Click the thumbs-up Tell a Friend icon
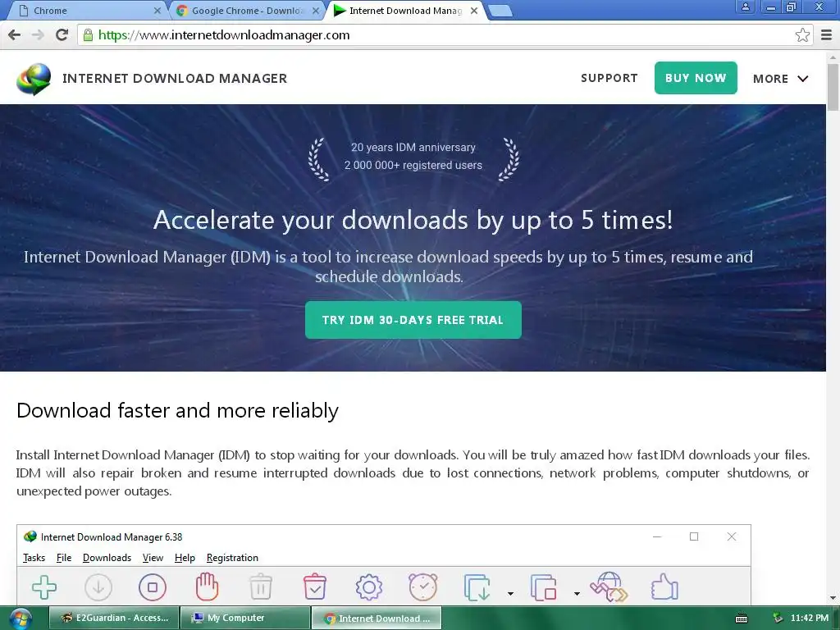 tap(664, 587)
